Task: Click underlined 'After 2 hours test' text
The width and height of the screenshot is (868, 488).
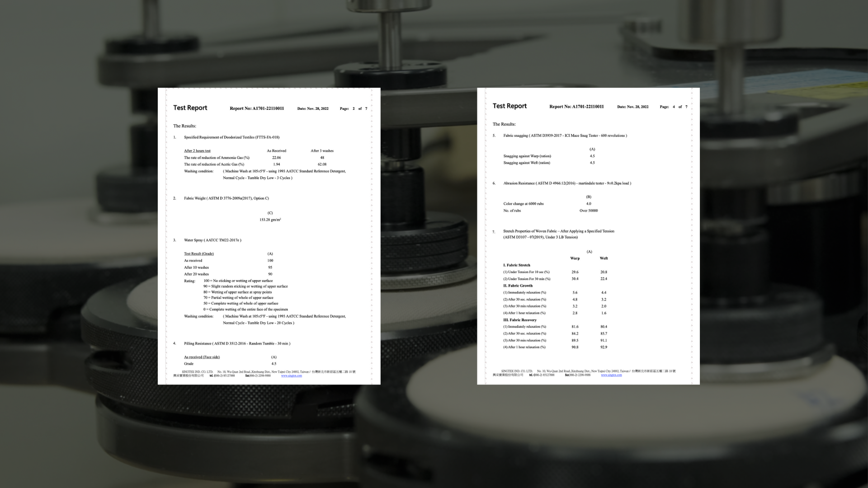Action: coord(197,151)
